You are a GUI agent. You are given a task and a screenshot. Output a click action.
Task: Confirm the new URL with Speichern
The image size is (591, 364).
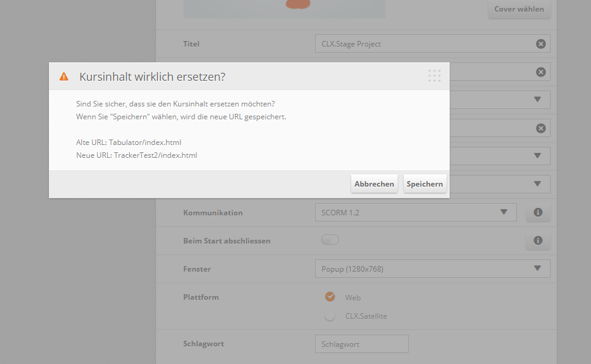[x=425, y=184]
